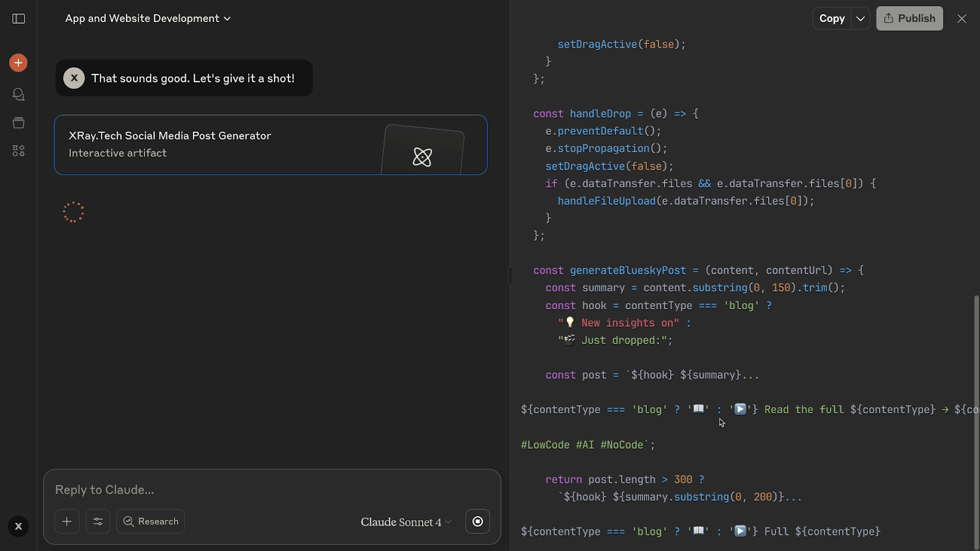
Task: Click the attach plus button in composer
Action: (x=67, y=522)
